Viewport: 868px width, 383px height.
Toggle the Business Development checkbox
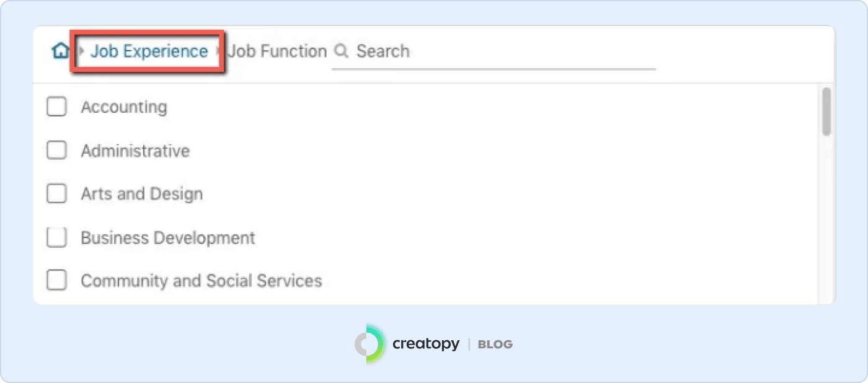click(x=57, y=237)
